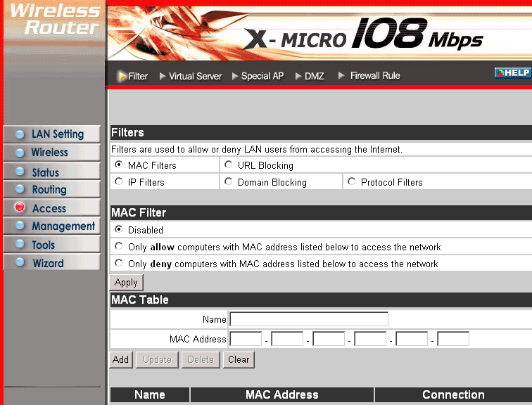Select the Domain Blocking radio button

pyautogui.click(x=228, y=181)
